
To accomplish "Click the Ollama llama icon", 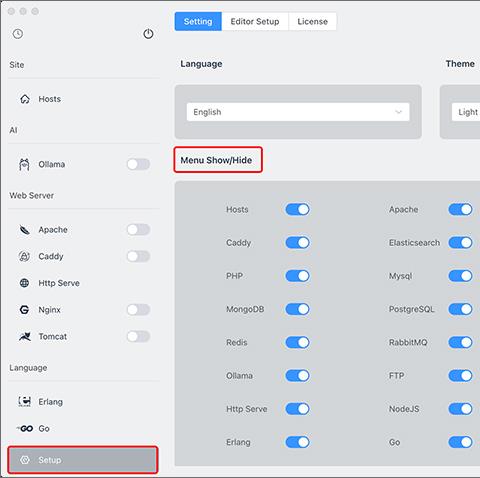I will coord(24,164).
